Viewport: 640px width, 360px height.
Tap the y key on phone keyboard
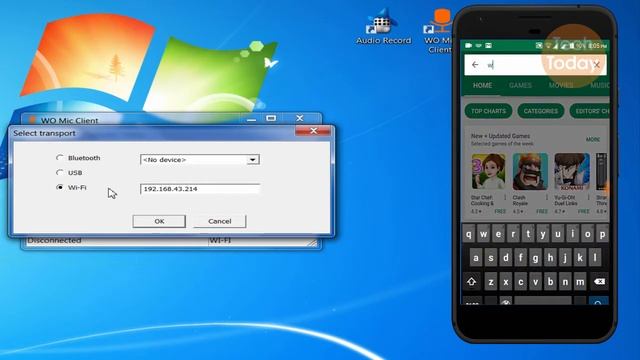543,234
